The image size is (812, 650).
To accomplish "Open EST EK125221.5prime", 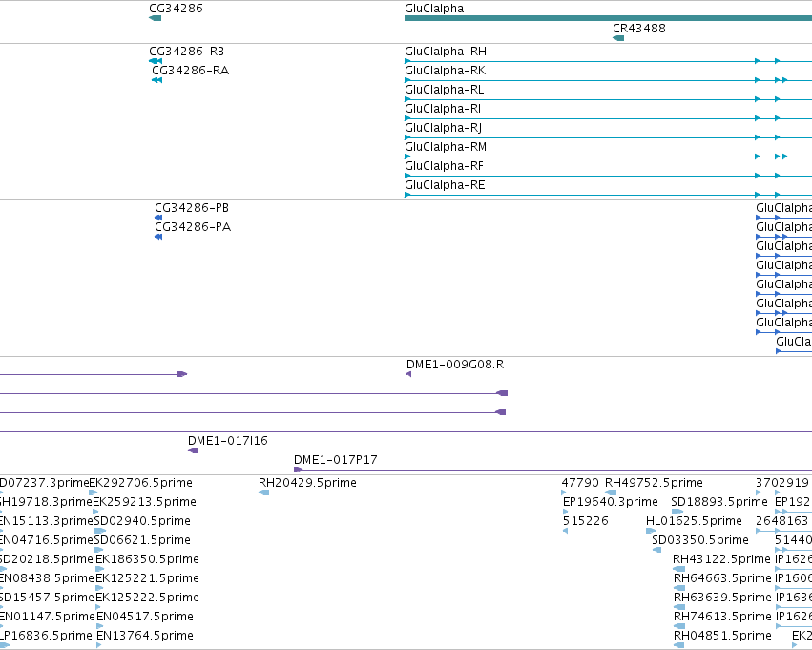I will point(147,578).
